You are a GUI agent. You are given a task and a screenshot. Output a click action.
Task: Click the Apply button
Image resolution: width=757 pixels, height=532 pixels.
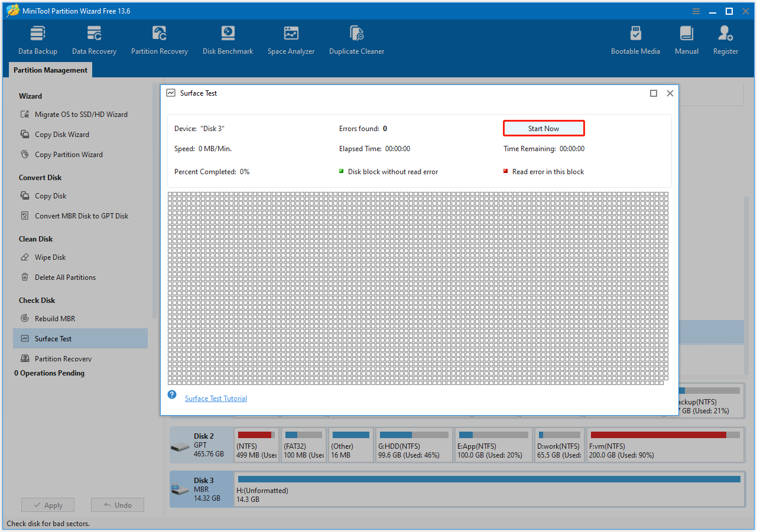click(x=48, y=505)
